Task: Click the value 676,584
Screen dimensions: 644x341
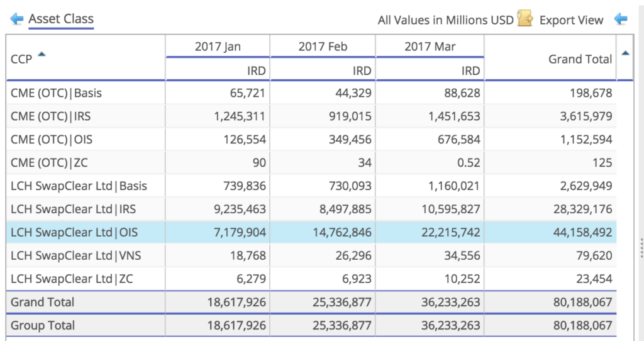Action: pos(458,140)
